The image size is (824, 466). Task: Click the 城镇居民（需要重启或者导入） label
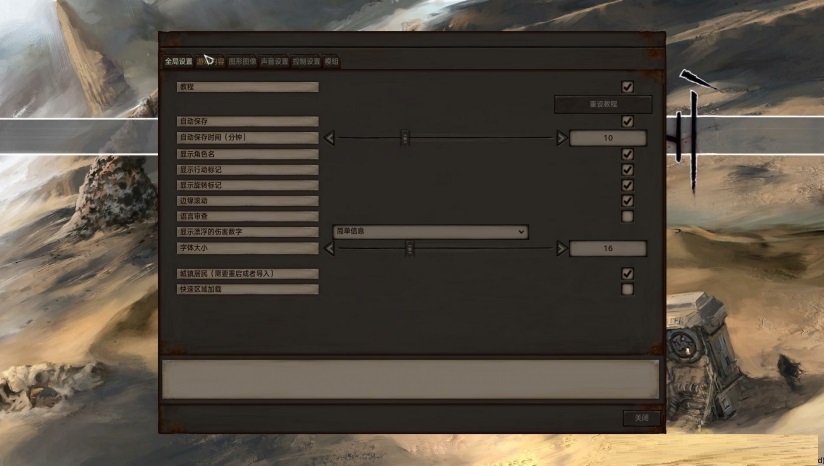248,273
